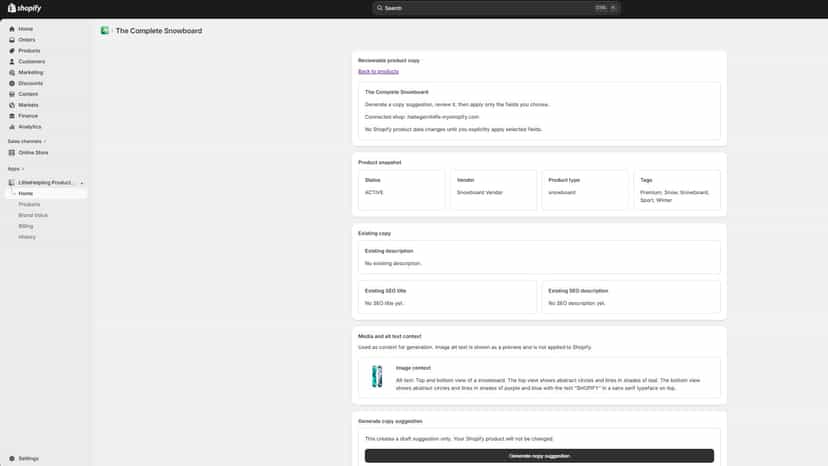
Task: Click the No SEO title yet text
Action: 384,303
